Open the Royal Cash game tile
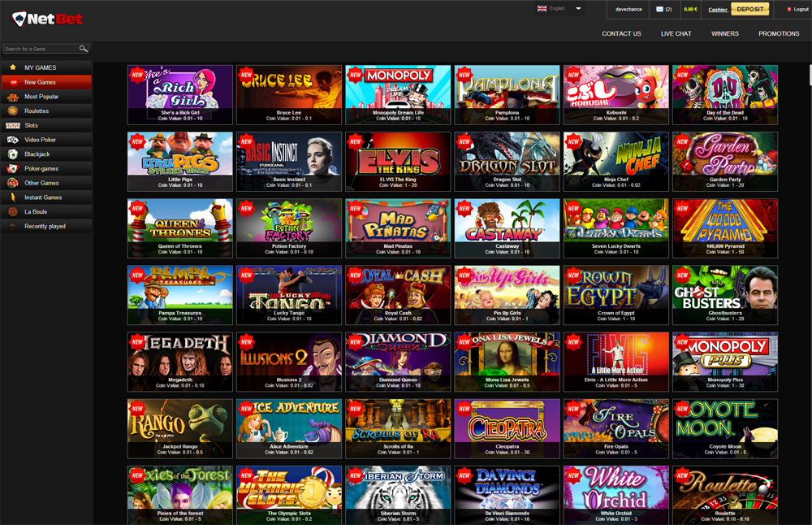The width and height of the screenshot is (812, 525). coord(398,295)
